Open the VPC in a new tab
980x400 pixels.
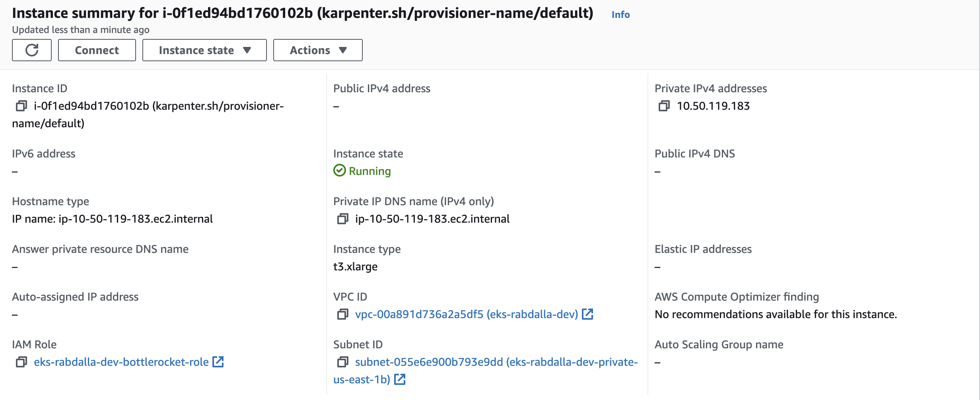click(x=588, y=314)
